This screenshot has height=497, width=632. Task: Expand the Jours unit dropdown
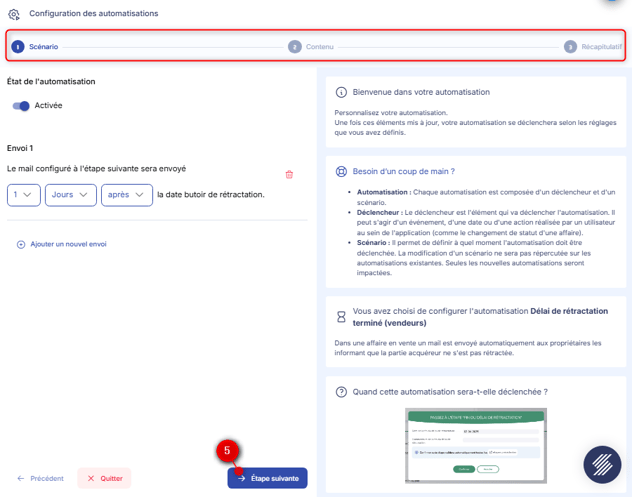pyautogui.click(x=70, y=194)
